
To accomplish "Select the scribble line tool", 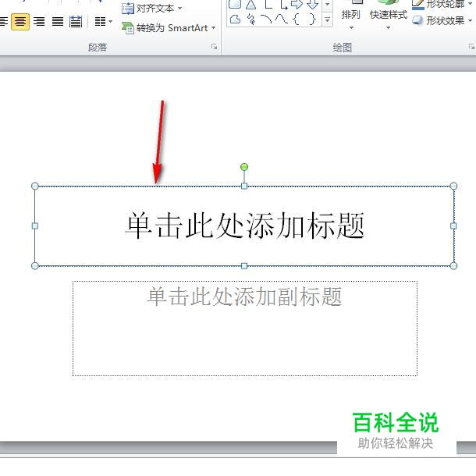I will [x=251, y=20].
